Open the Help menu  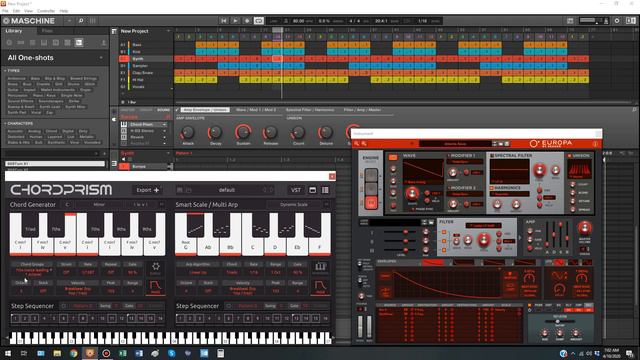(x=64, y=11)
